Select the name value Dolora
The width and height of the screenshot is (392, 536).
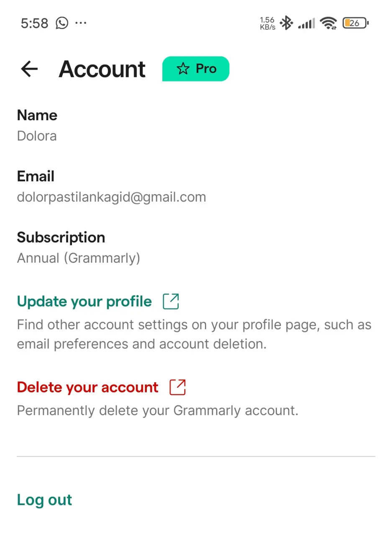[x=37, y=136]
